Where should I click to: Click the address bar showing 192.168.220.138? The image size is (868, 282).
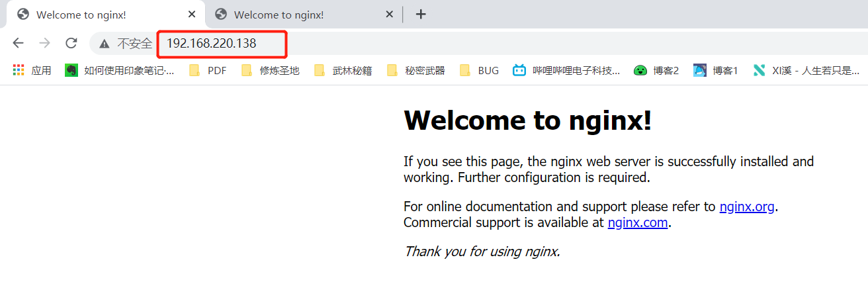(x=210, y=44)
